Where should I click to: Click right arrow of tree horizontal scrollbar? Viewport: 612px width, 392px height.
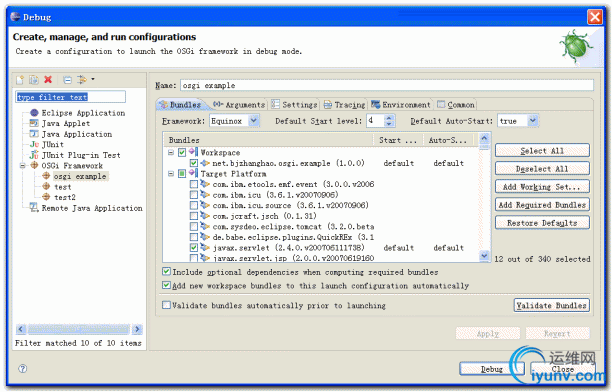click(137, 329)
